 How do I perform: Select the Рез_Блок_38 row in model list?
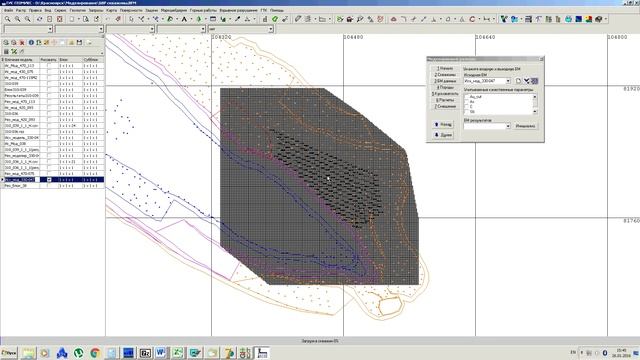[52, 186]
